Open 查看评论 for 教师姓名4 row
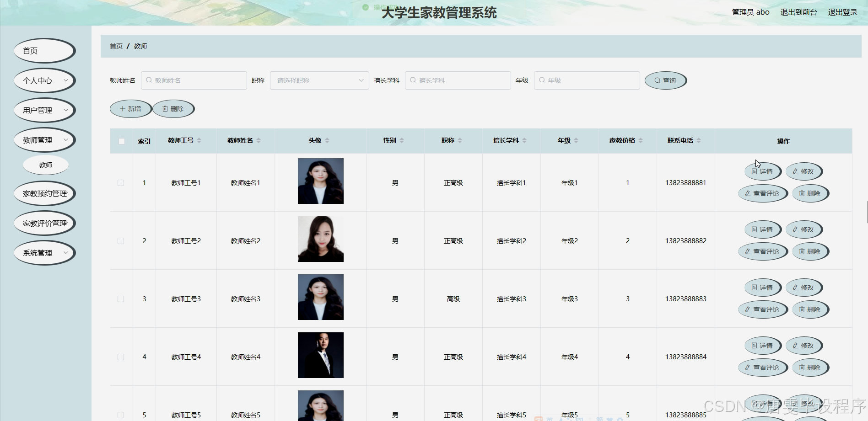This screenshot has width=868, height=421. tap(762, 368)
